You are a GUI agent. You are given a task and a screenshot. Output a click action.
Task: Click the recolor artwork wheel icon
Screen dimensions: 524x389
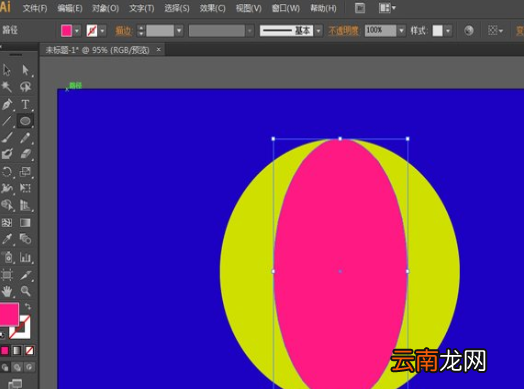pos(469,31)
